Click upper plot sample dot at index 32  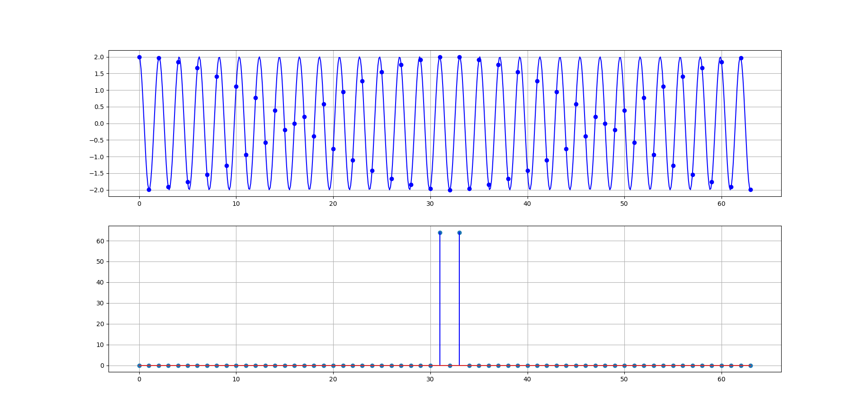450,190
